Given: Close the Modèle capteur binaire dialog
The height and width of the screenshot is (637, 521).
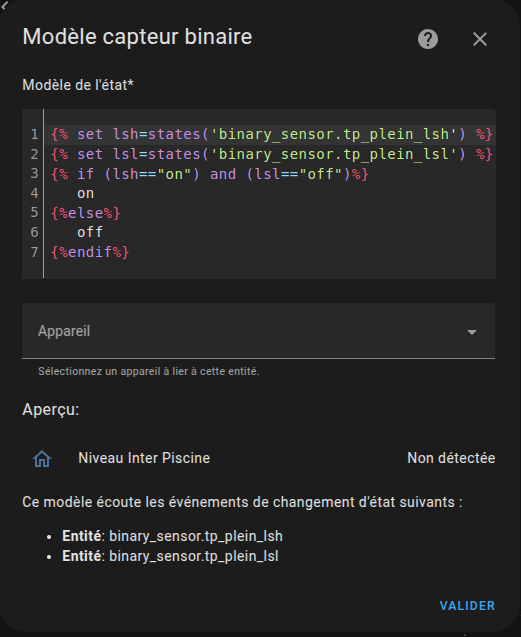Looking at the screenshot, I should pos(480,39).
